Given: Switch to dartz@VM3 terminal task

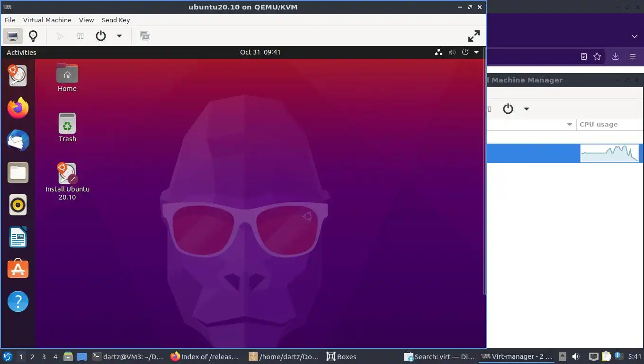Looking at the screenshot, I should [128, 356].
